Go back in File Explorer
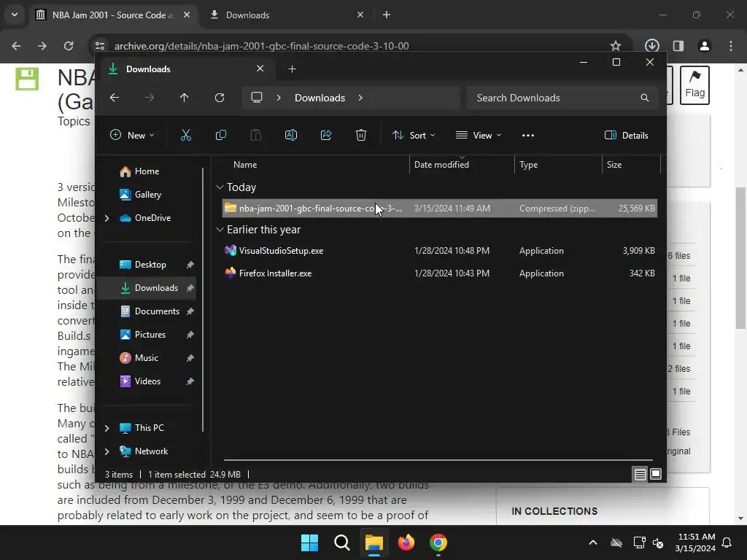Screen dimensions: 747x560 pyautogui.click(x=115, y=98)
